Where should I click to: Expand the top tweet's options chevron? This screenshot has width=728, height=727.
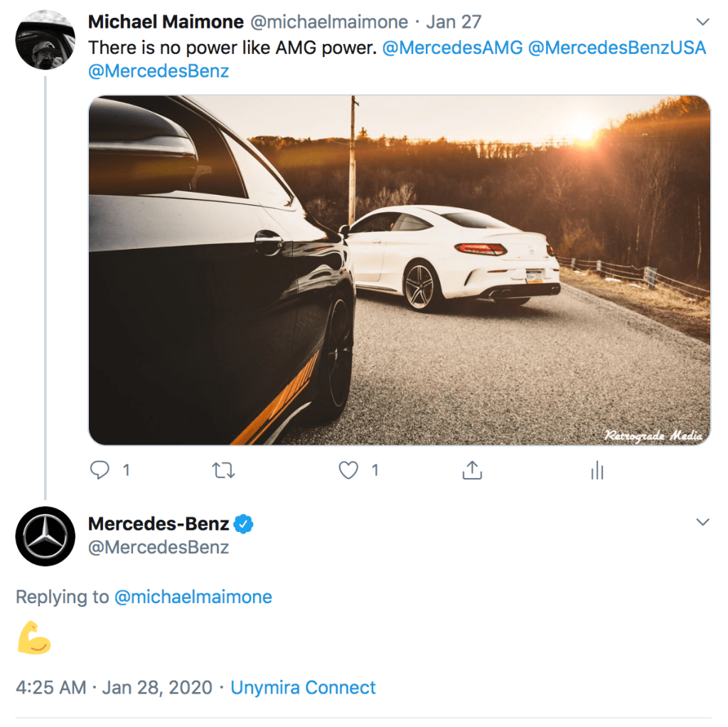[702, 22]
